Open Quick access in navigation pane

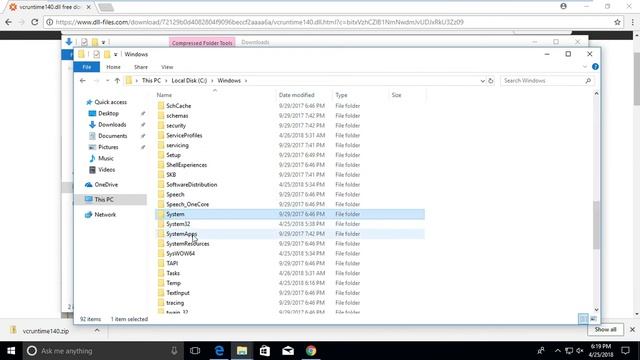111,102
